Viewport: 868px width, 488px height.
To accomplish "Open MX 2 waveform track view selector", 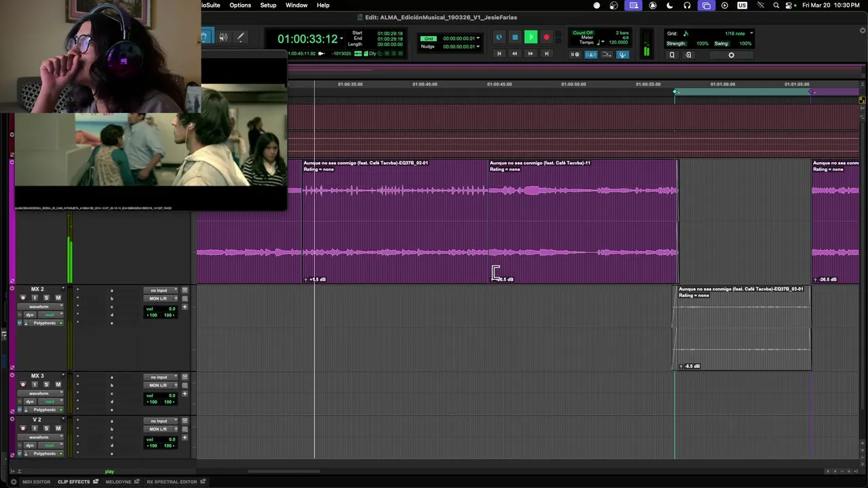I will [41, 306].
